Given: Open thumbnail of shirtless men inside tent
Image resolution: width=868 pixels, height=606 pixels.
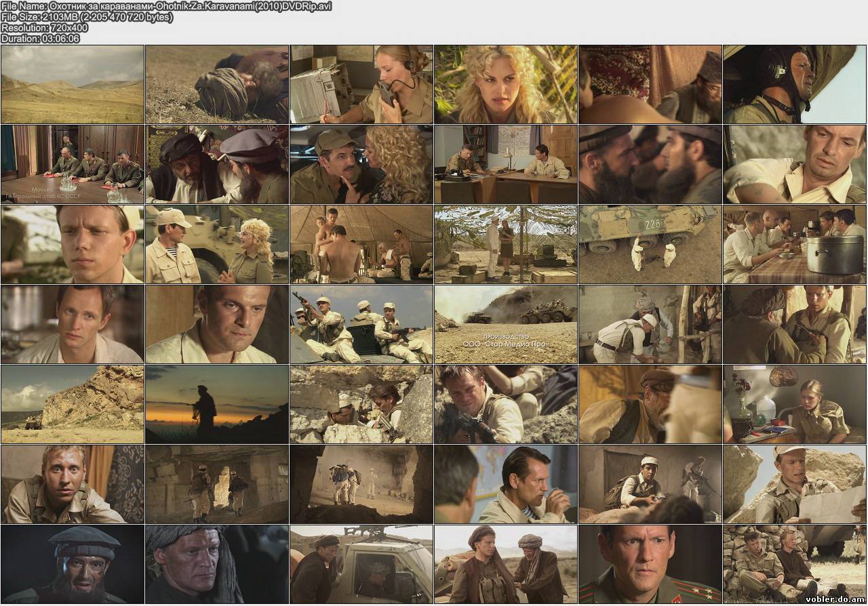Looking at the screenshot, I should [361, 245].
